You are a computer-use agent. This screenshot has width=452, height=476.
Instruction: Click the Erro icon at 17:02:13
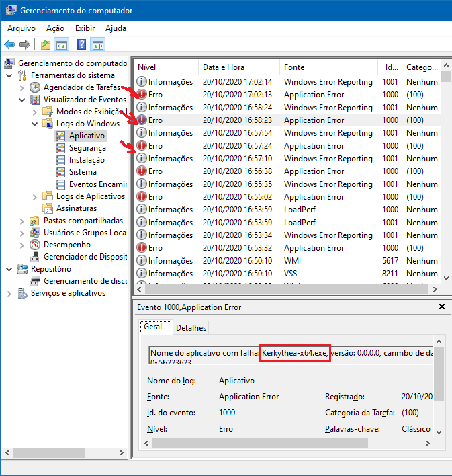[142, 94]
